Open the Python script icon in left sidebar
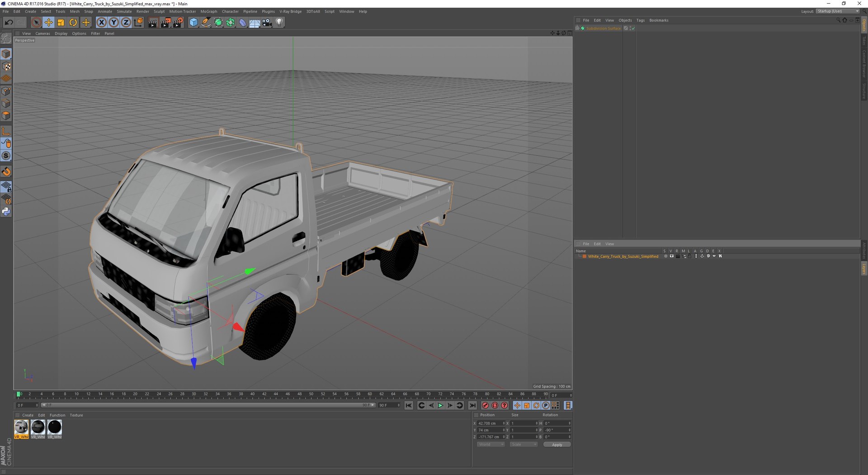868x475 pixels. point(6,211)
